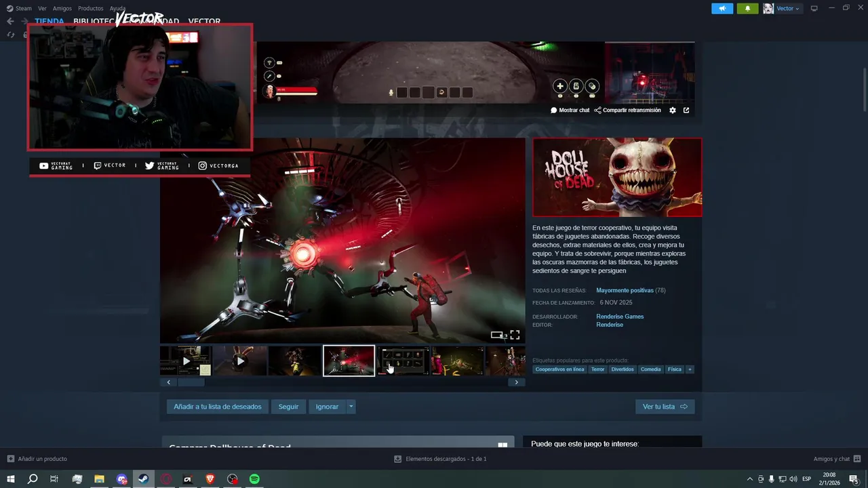Open broadcast settings gear
This screenshot has height=488, width=868.
pyautogui.click(x=673, y=110)
